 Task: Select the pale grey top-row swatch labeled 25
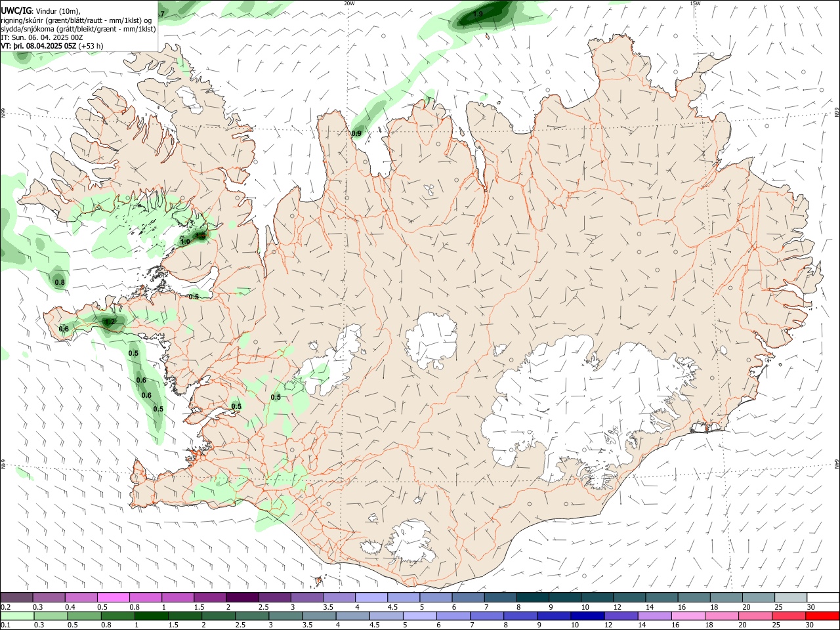coord(790,597)
